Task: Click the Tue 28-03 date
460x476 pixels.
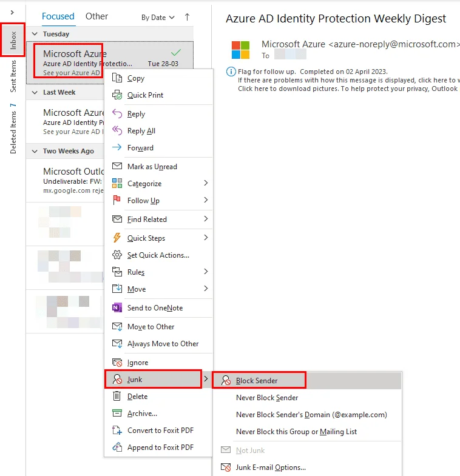Action: 163,64
